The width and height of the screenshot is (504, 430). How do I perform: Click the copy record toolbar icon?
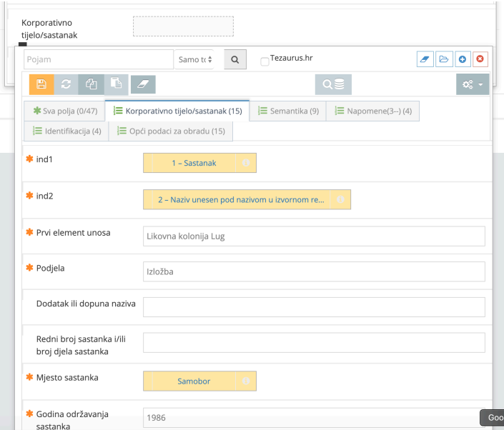click(x=92, y=84)
